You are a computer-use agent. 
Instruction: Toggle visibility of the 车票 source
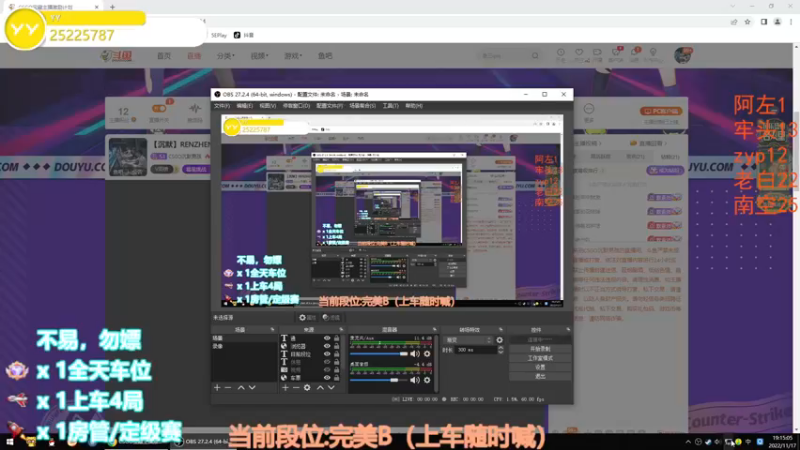pyautogui.click(x=327, y=378)
